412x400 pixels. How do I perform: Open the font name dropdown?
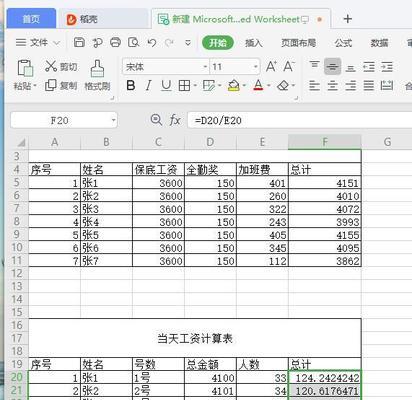click(x=205, y=67)
